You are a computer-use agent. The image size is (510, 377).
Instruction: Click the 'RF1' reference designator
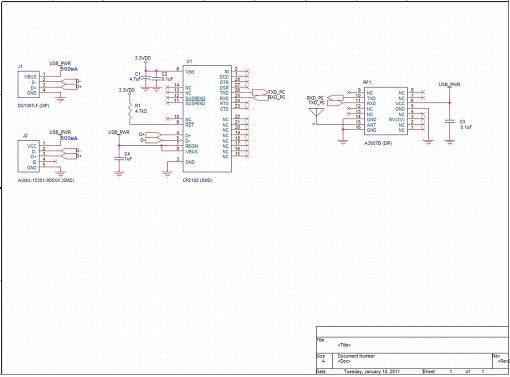click(367, 82)
